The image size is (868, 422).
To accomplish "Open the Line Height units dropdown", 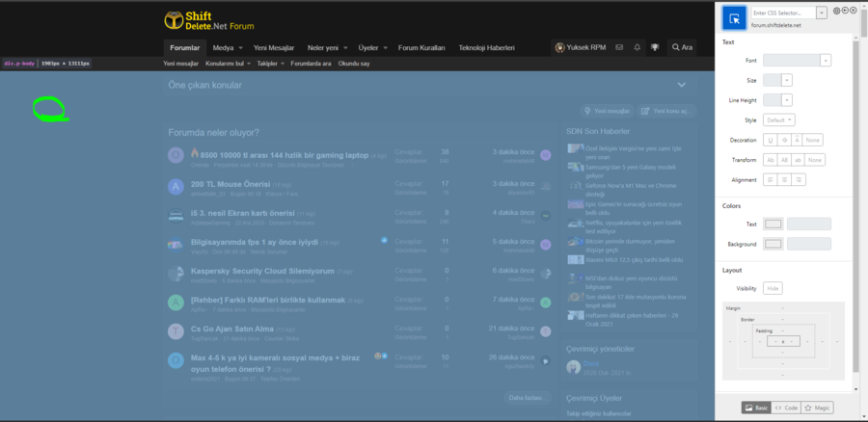I will click(787, 100).
